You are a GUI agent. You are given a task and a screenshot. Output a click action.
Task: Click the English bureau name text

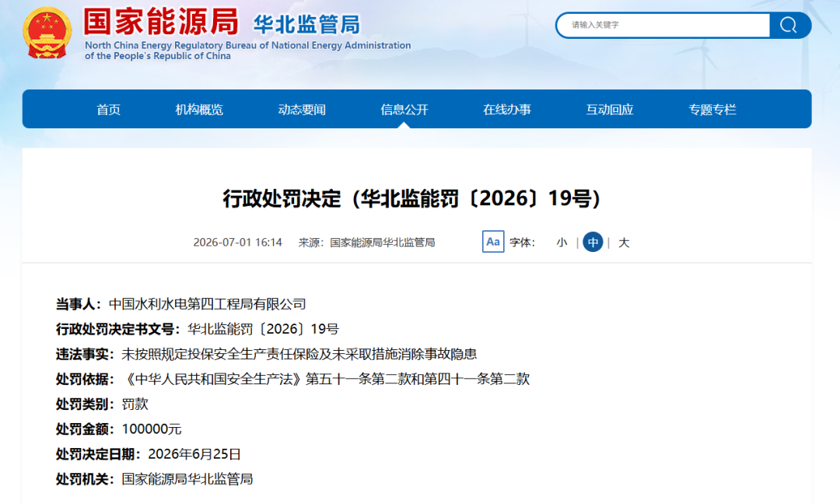point(247,51)
